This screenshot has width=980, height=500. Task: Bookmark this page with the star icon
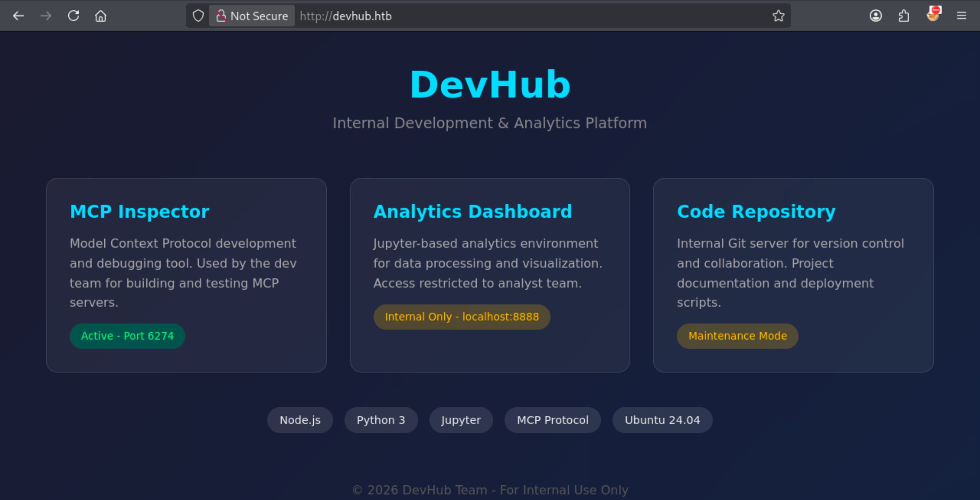tap(778, 16)
